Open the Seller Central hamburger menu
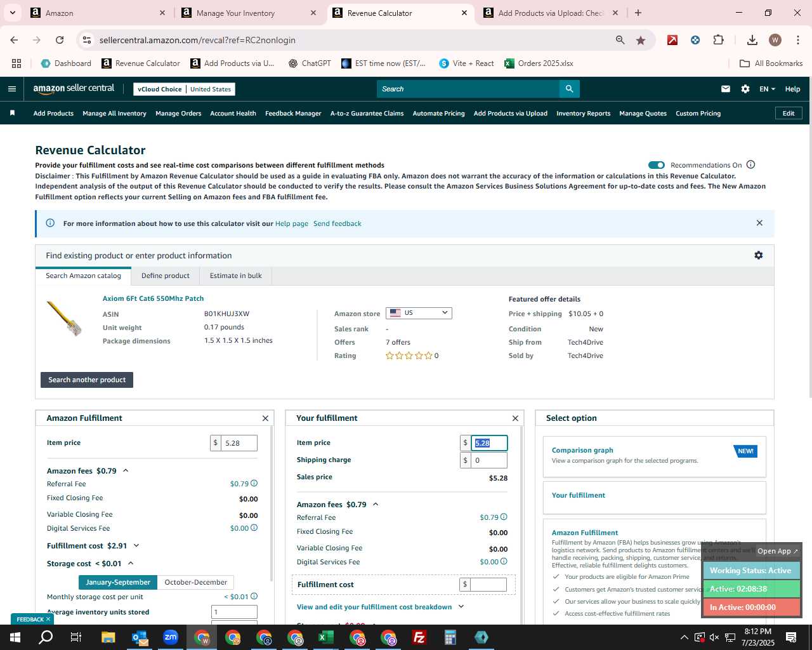Image resolution: width=812 pixels, height=650 pixels. click(11, 89)
